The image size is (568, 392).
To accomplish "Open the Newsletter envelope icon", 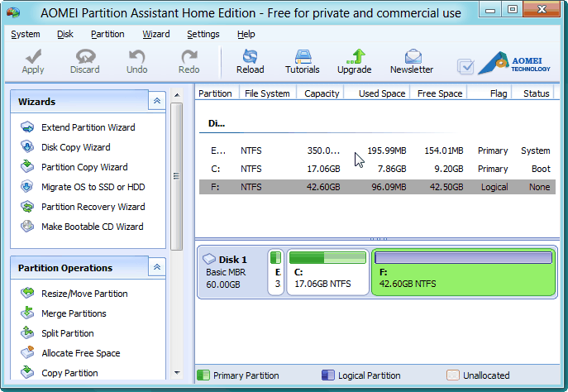I will (413, 56).
